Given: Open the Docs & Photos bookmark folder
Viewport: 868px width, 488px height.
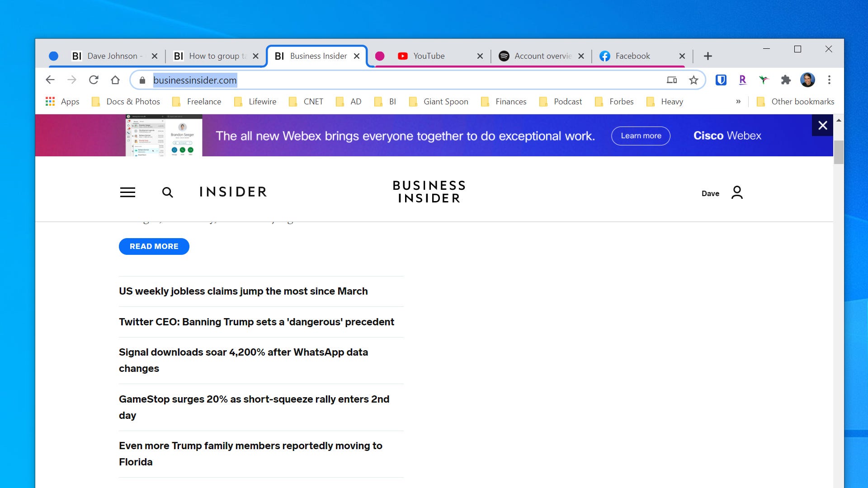Looking at the screenshot, I should point(126,102).
